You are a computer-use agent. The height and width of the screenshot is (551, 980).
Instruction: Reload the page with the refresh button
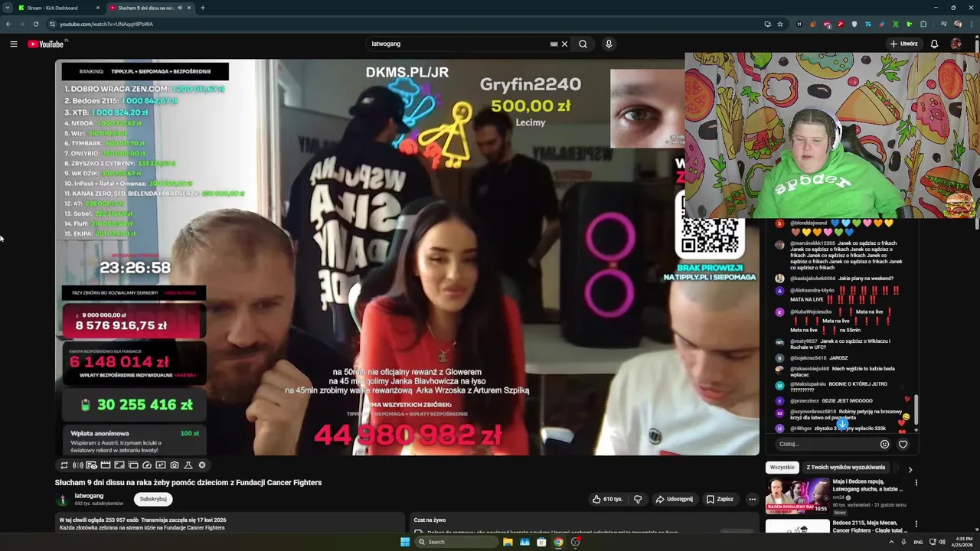tap(35, 24)
